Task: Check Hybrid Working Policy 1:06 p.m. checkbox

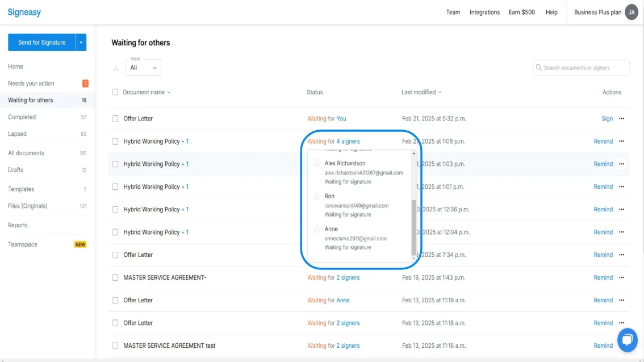Action: pyautogui.click(x=115, y=142)
